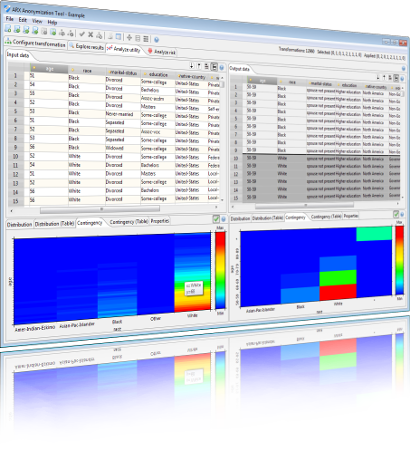
Task: Switch to Analyze risk tab
Action: (x=162, y=52)
